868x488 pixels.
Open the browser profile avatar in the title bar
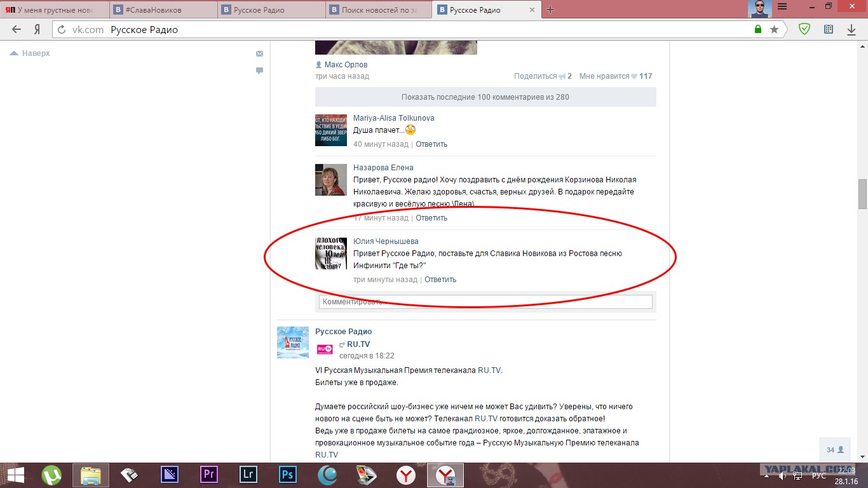click(x=759, y=8)
